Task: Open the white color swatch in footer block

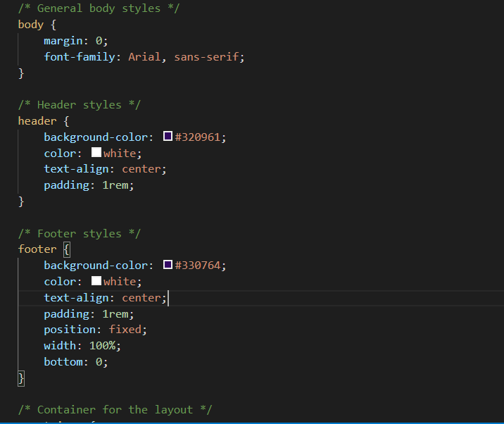Action: pyautogui.click(x=96, y=281)
